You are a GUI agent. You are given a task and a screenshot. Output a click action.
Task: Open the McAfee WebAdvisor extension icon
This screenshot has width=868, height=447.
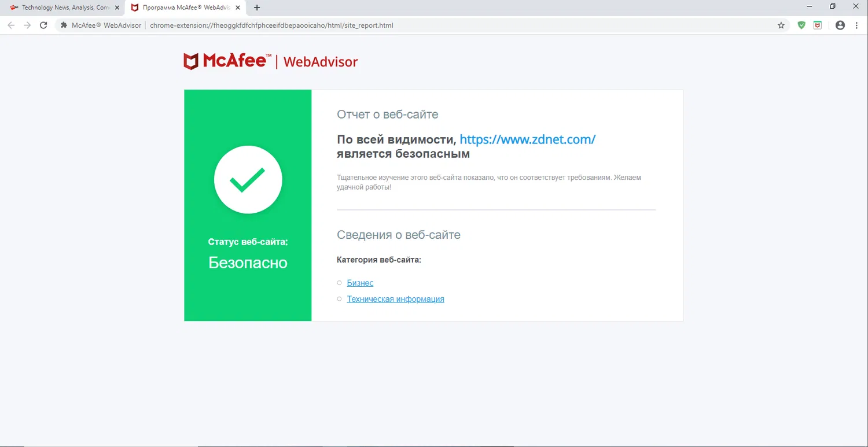pyautogui.click(x=818, y=25)
